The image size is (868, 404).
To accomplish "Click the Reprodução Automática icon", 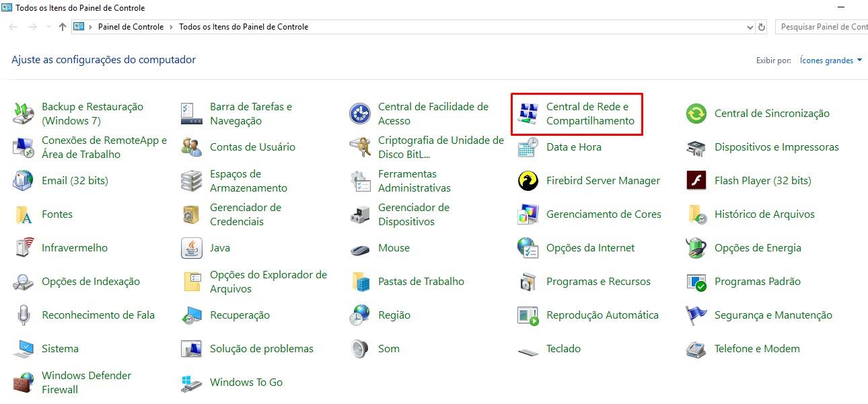I will 528,315.
